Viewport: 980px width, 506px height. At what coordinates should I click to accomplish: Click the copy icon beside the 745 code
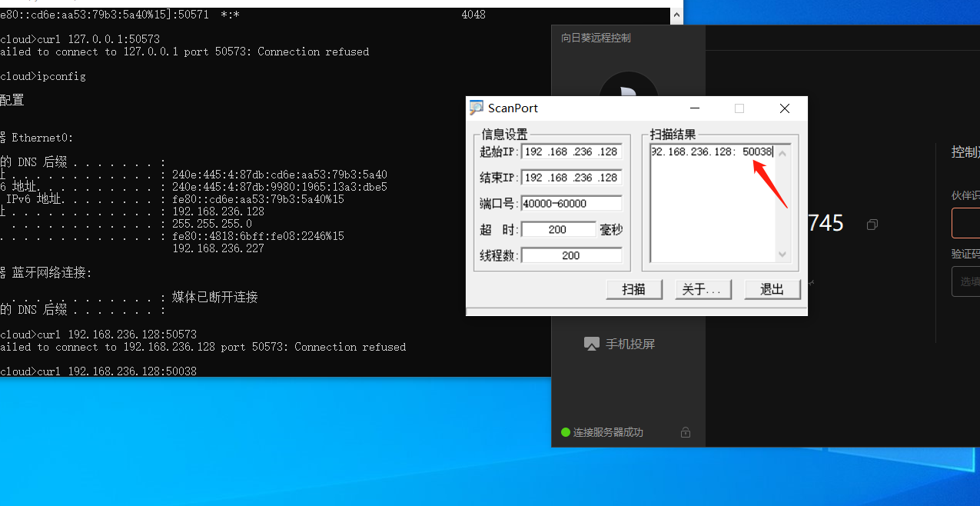click(x=872, y=225)
